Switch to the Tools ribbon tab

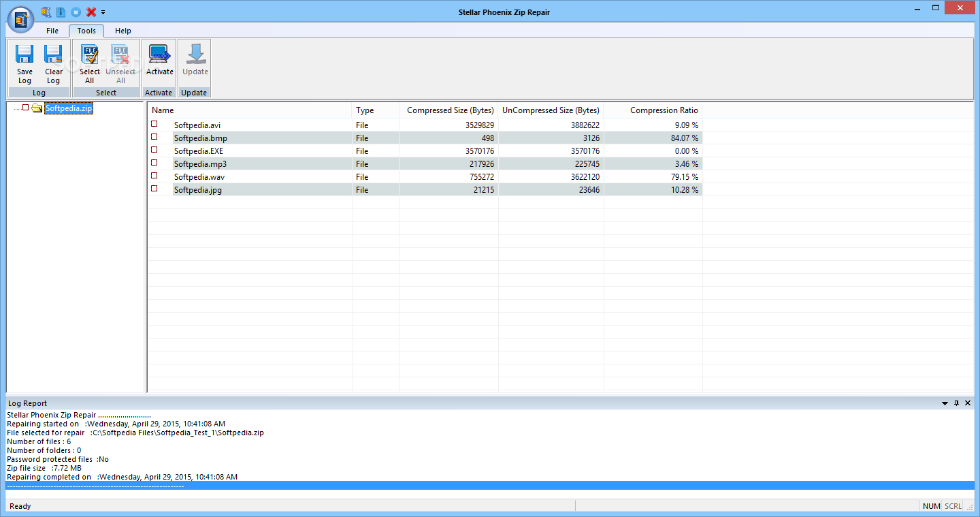(86, 31)
